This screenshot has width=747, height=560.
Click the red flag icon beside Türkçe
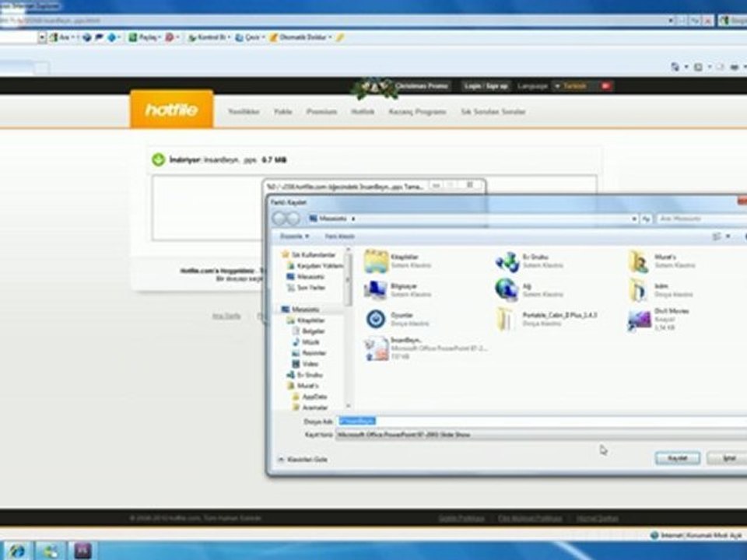pyautogui.click(x=606, y=86)
